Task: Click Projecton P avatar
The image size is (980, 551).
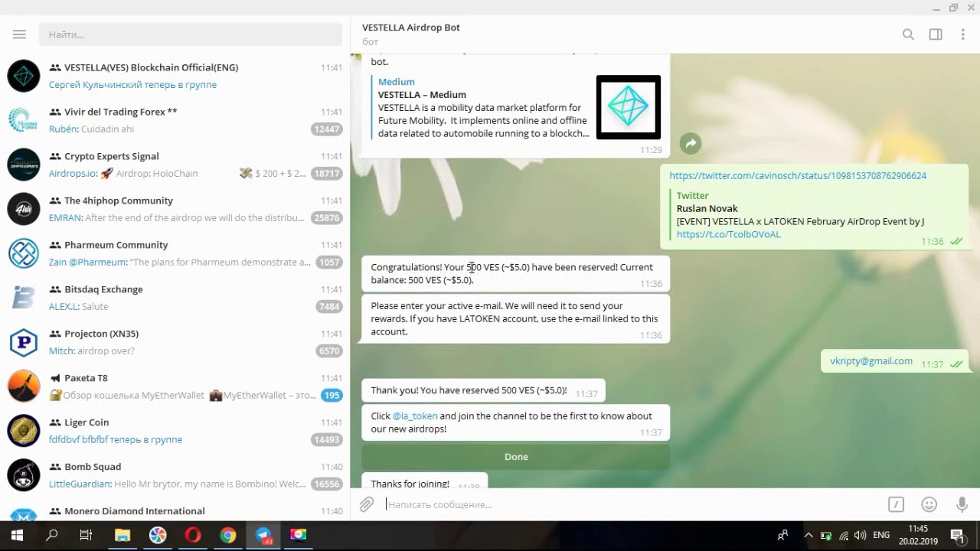Action: click(24, 342)
